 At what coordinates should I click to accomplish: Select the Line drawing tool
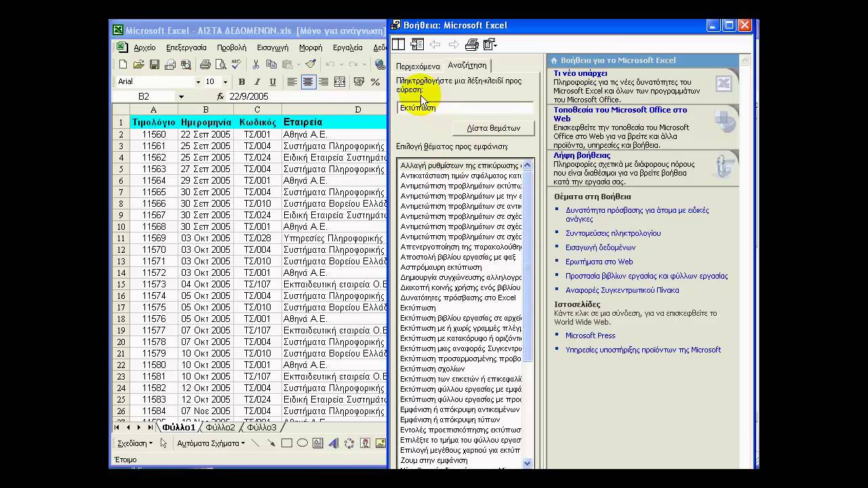256,443
